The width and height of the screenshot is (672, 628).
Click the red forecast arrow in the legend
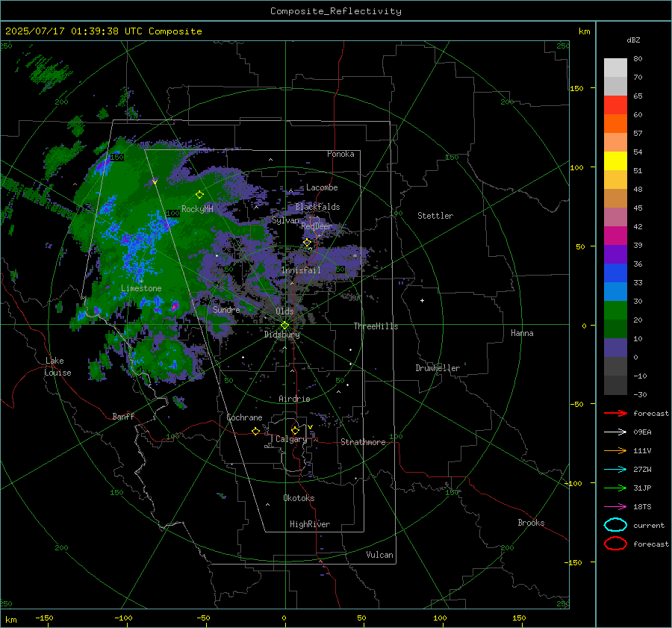tap(615, 413)
